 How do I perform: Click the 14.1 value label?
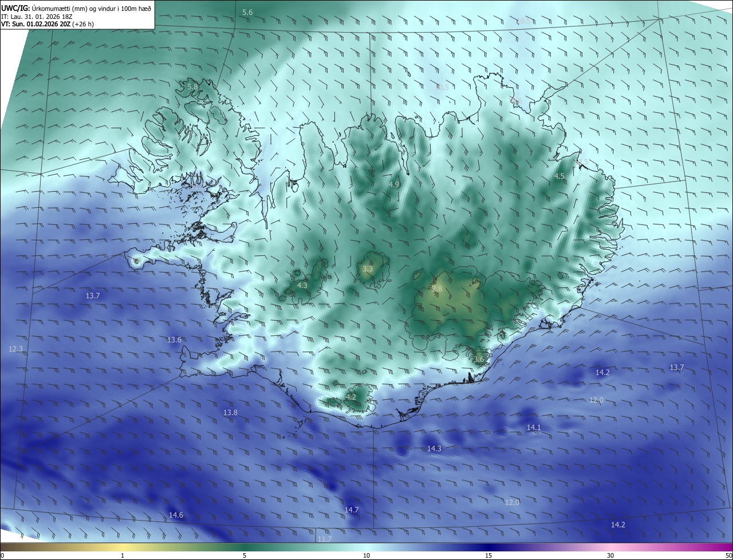(x=534, y=427)
